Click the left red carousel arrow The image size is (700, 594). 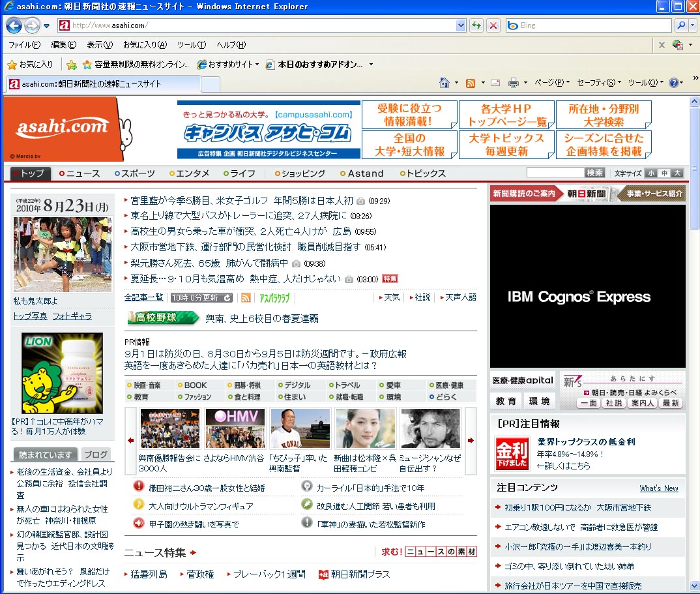pos(131,440)
